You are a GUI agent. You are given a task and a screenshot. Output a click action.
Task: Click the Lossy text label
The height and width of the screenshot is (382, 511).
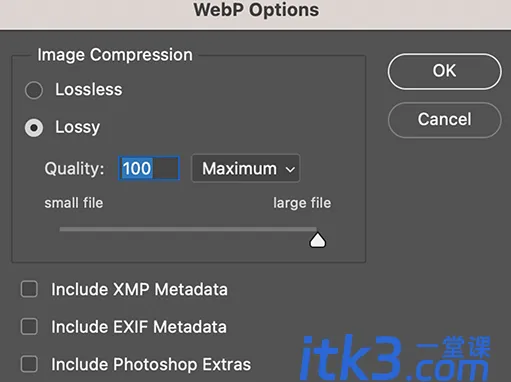(78, 127)
